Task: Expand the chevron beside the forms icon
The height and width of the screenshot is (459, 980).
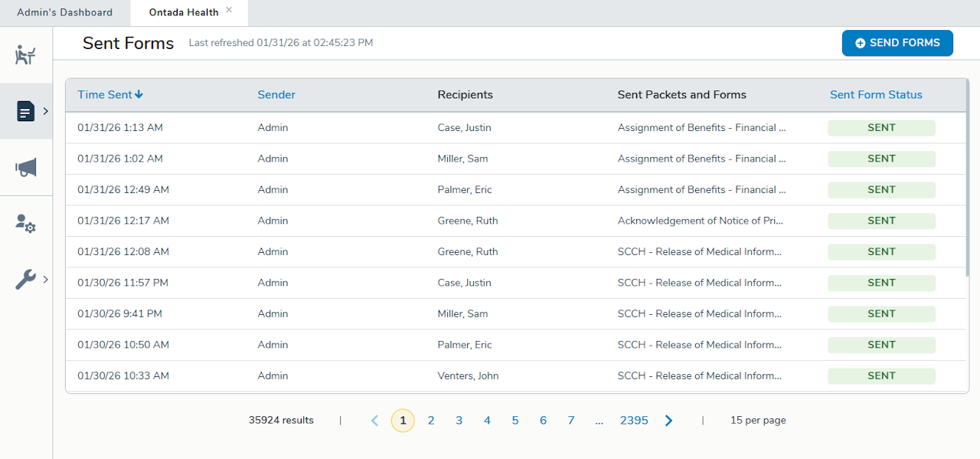Action: click(46, 111)
